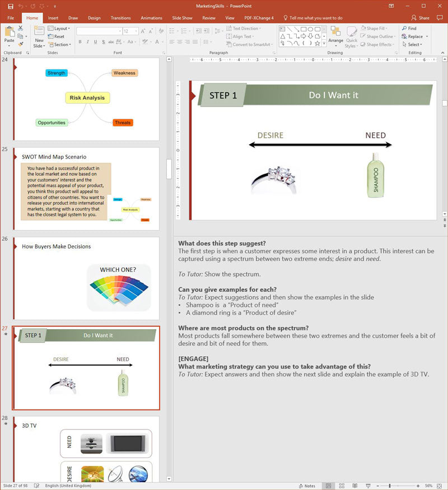
Task: Collapse the ribbon chevron
Action: (443, 53)
